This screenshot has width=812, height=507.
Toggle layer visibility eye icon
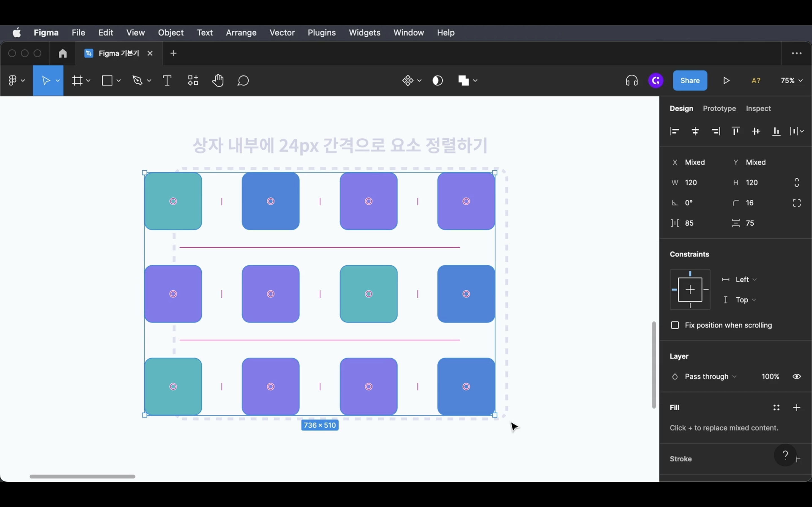[796, 377]
